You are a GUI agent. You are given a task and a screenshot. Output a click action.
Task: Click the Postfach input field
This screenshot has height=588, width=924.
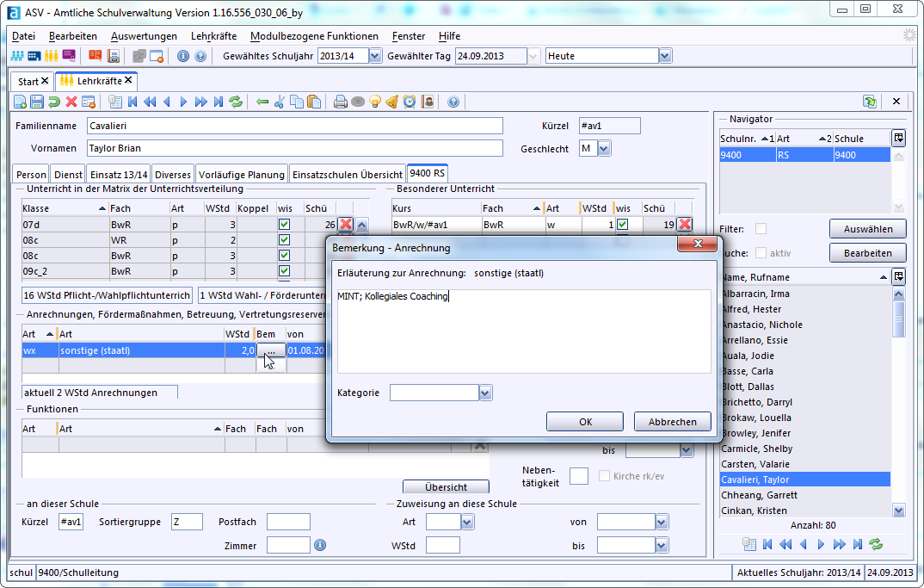[x=288, y=522]
